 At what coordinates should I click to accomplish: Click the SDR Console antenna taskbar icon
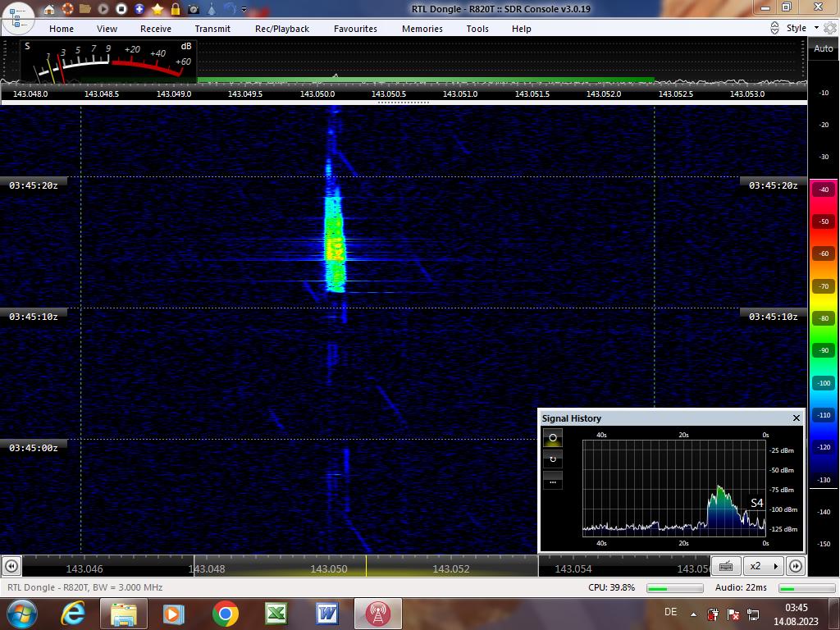tap(377, 614)
